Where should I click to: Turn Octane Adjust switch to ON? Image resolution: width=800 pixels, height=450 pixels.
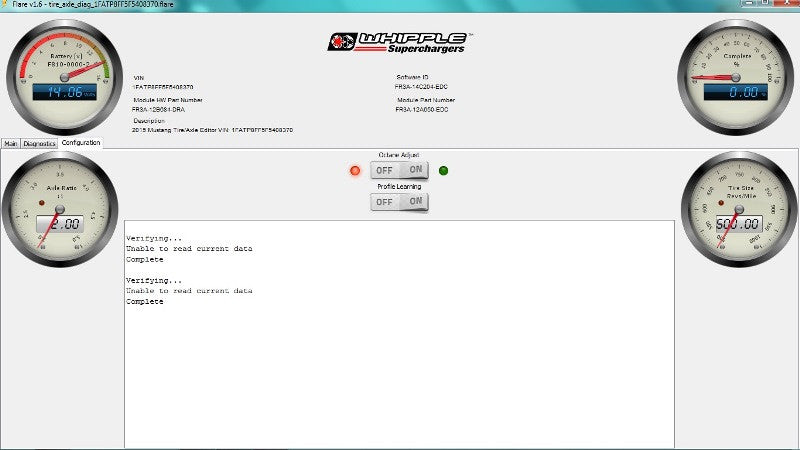[x=414, y=171]
